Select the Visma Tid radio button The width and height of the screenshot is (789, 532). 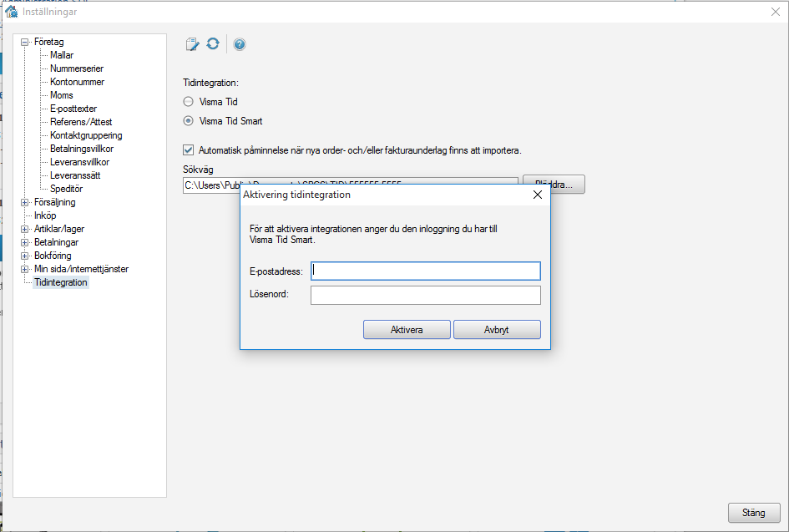188,102
